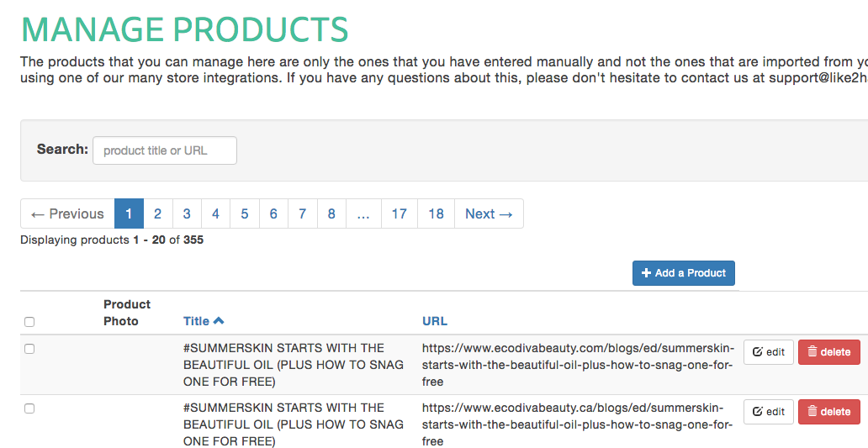
Task: Sort by URL column header
Action: pos(435,321)
